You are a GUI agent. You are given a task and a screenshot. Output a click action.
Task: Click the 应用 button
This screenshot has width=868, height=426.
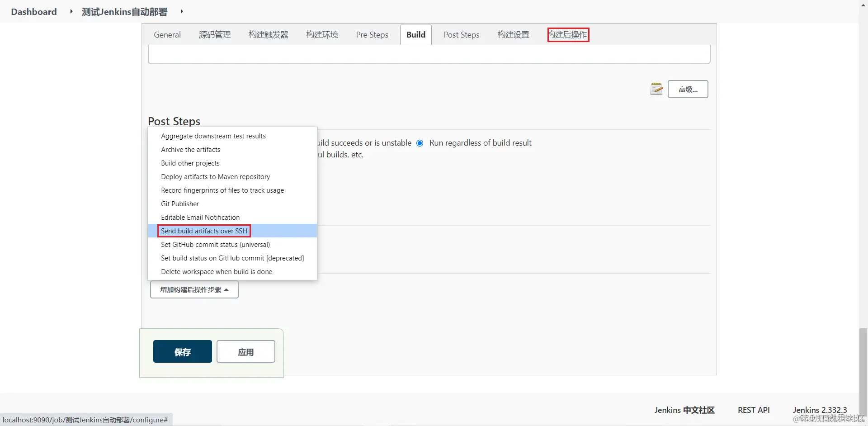[x=245, y=351]
